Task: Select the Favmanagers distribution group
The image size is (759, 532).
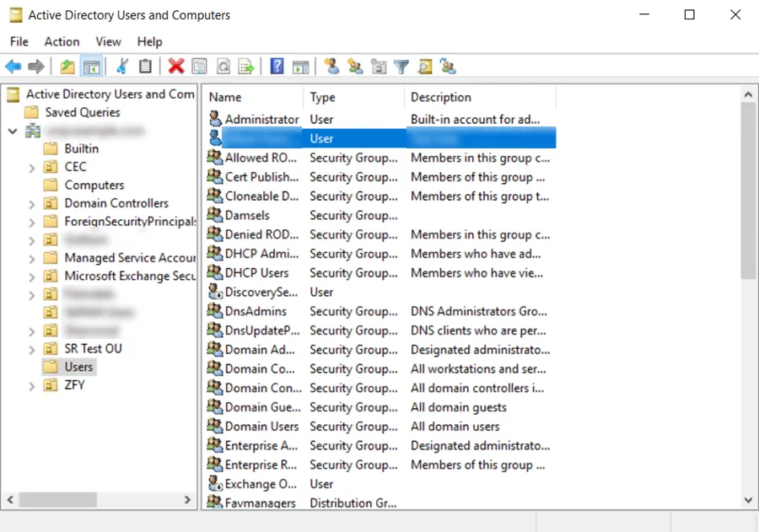Action: pyautogui.click(x=380, y=502)
